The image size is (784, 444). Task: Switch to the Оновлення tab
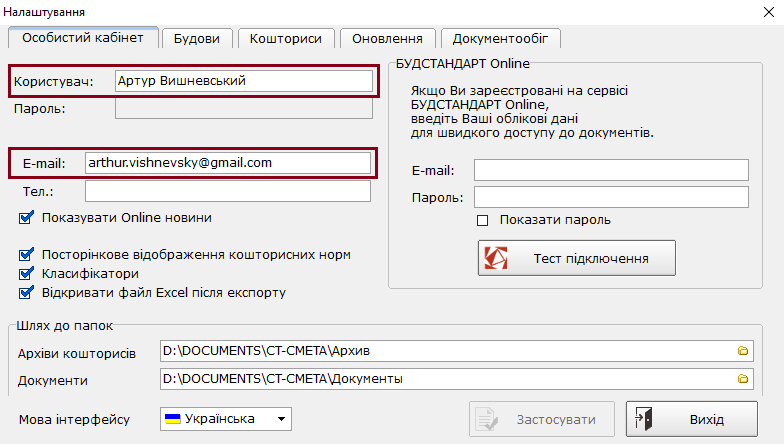click(388, 38)
